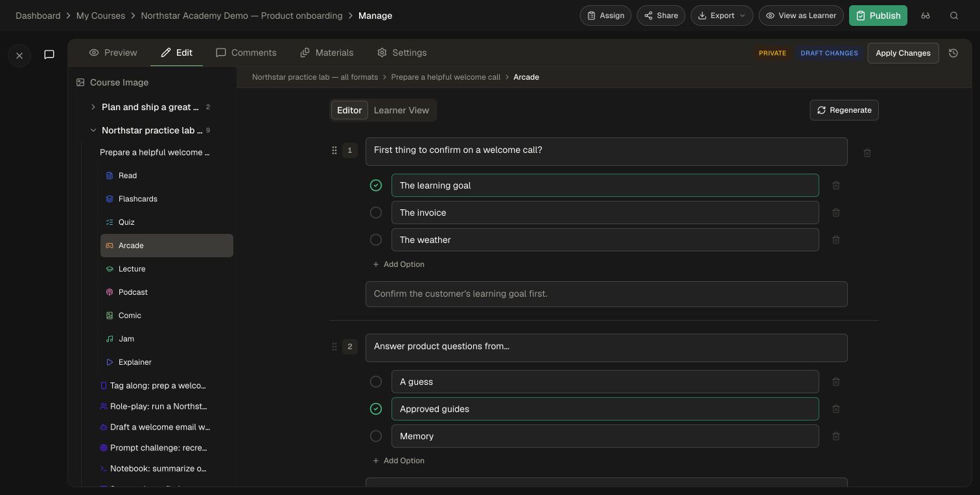Expand 'Plan and ship a great…' section
Screen dimensions: 980x495
tap(93, 107)
